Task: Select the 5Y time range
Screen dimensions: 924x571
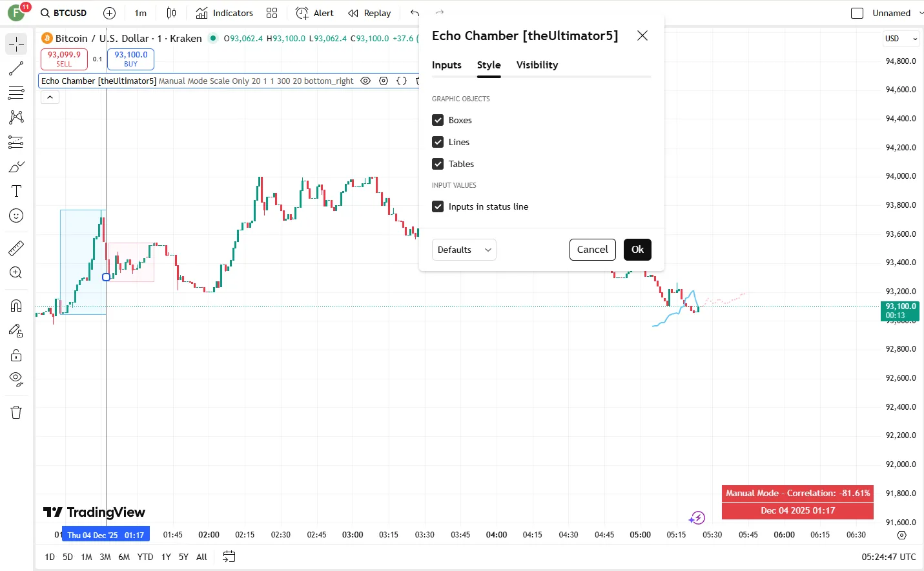Action: click(183, 557)
